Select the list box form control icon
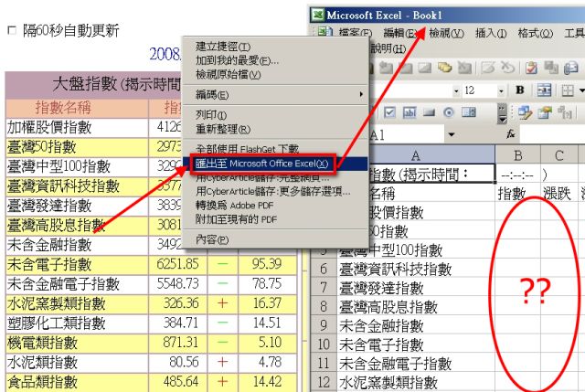 469,112
